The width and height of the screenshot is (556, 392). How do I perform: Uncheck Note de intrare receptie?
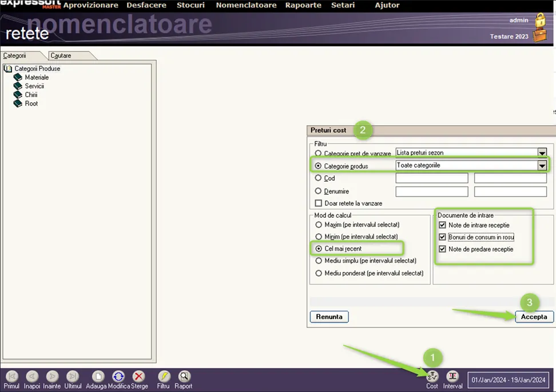click(x=442, y=225)
